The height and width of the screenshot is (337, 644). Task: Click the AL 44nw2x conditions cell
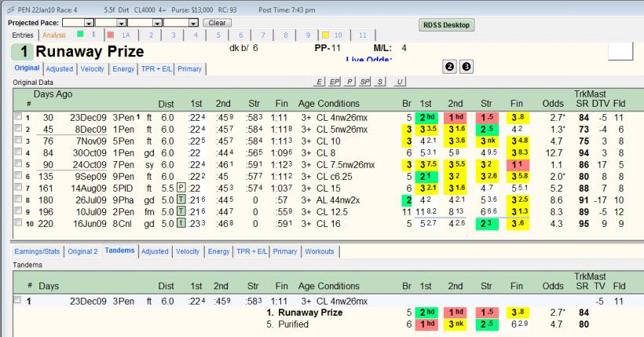tap(338, 200)
